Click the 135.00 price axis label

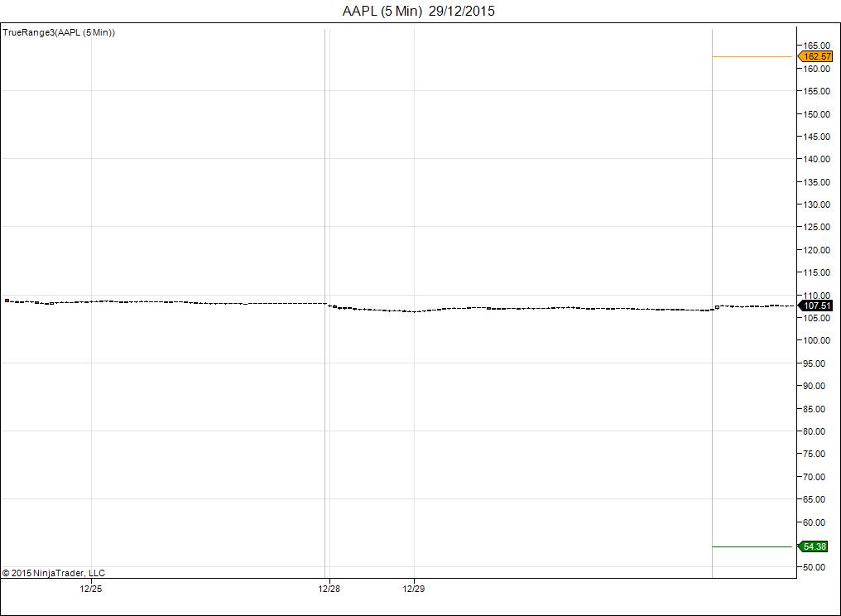pyautogui.click(x=816, y=182)
